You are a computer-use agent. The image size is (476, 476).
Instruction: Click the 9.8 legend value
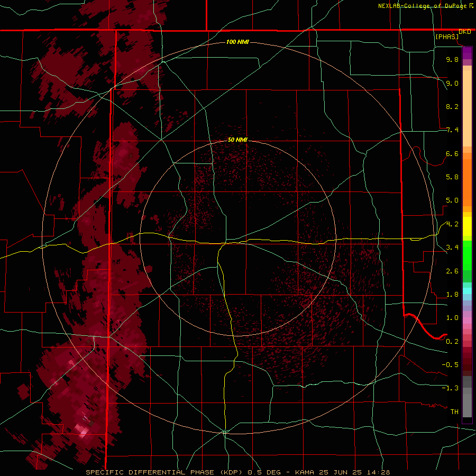point(452,59)
